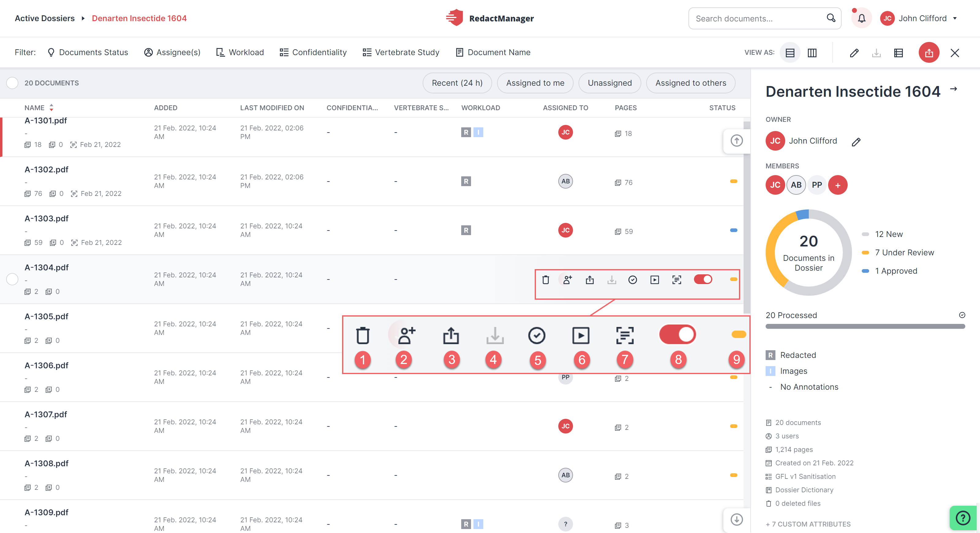Click the check icon beside 20 Processed
980x533 pixels.
[962, 315]
